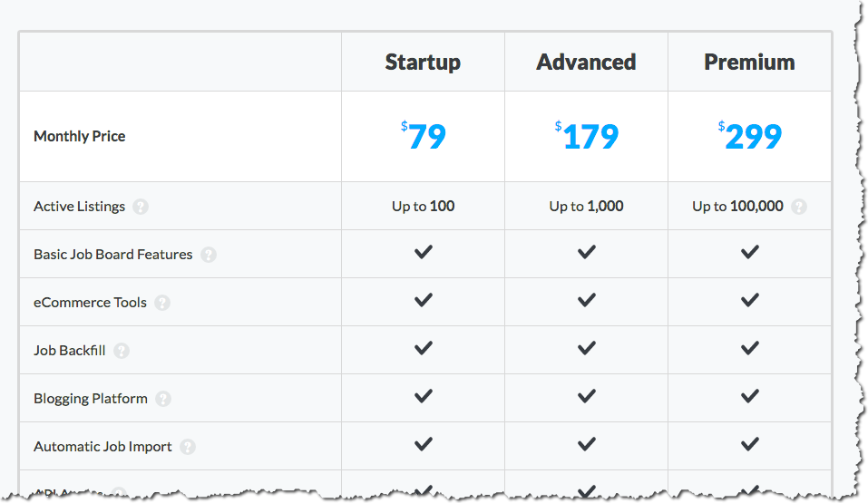Open help tooltip for Basic Job Board Features
Screen dimensions: 868x503
(x=208, y=255)
